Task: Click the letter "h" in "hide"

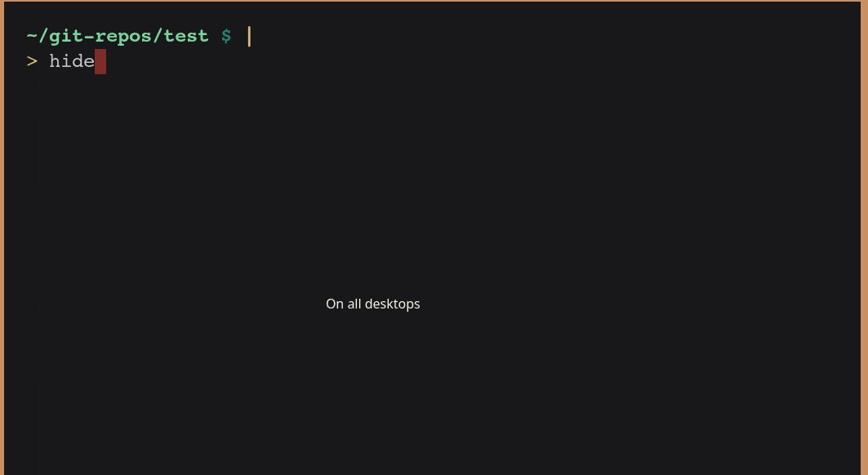Action: pos(55,61)
